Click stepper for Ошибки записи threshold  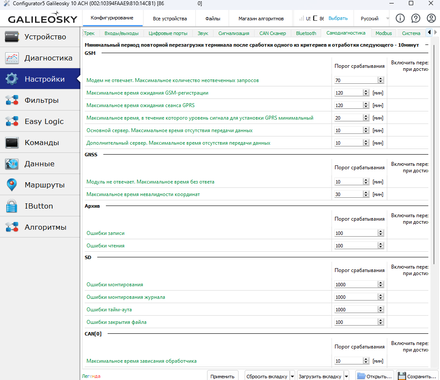click(381, 233)
